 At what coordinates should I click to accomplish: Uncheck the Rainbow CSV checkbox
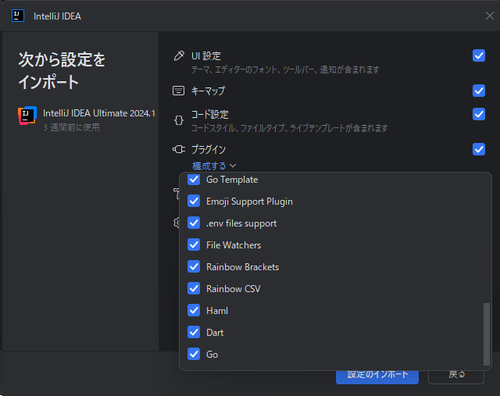(x=194, y=289)
